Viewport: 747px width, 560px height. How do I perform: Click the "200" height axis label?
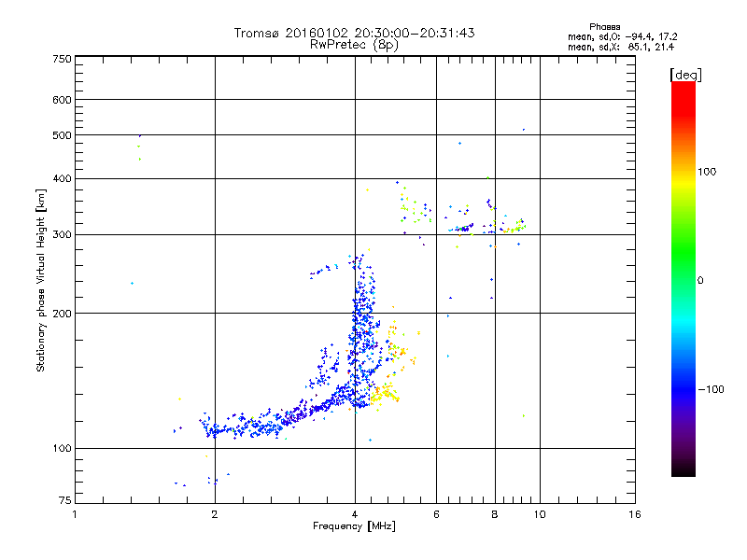click(x=62, y=314)
